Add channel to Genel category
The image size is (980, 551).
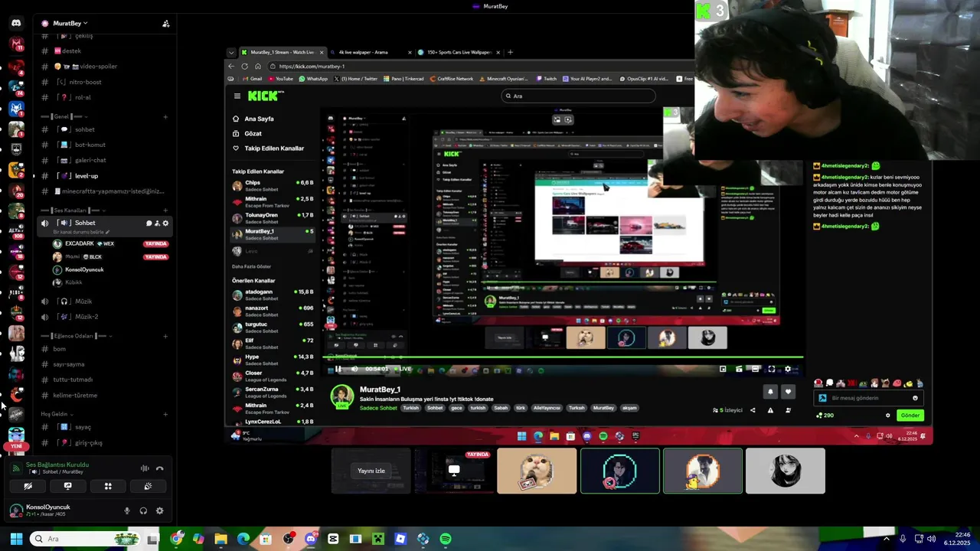(165, 116)
